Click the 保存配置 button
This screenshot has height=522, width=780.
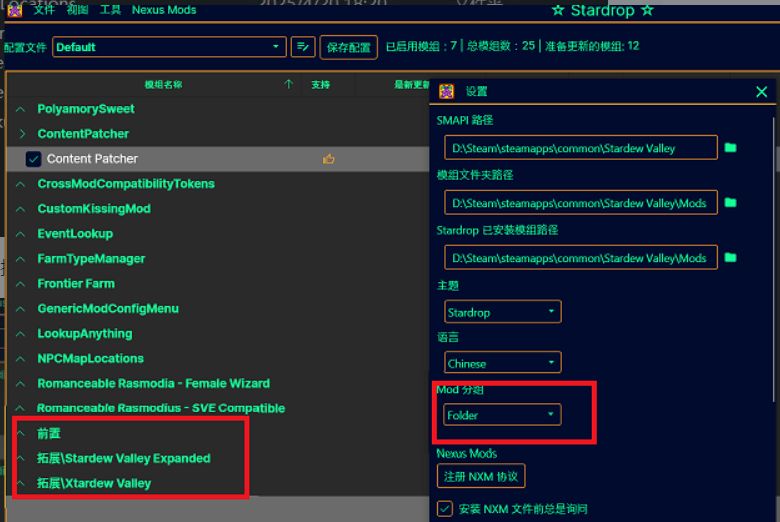click(348, 47)
